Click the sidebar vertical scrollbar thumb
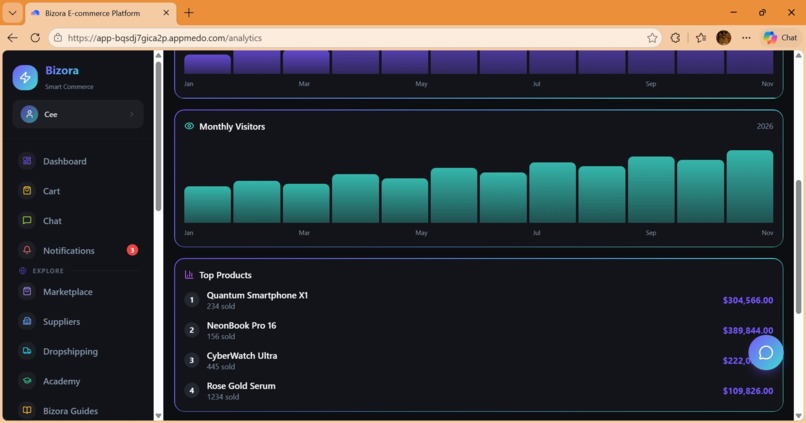Viewport: 806px width, 423px height. (158, 136)
